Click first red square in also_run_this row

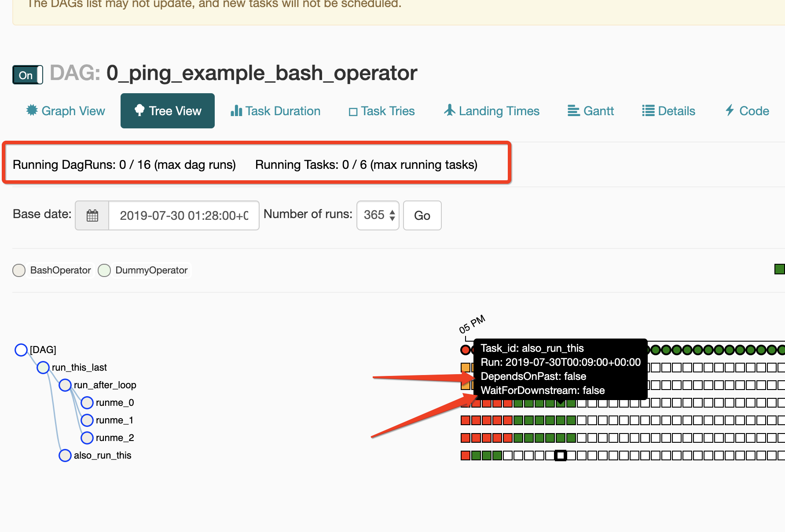[x=466, y=455]
